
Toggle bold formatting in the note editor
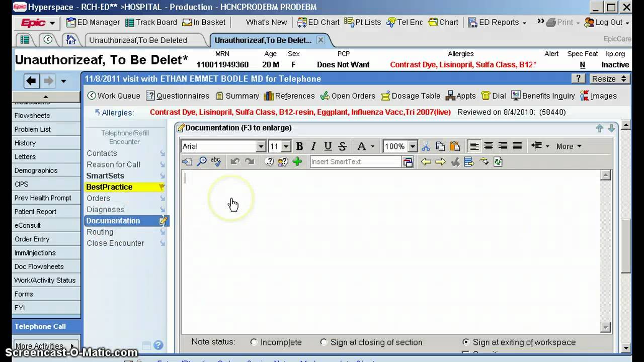[299, 146]
